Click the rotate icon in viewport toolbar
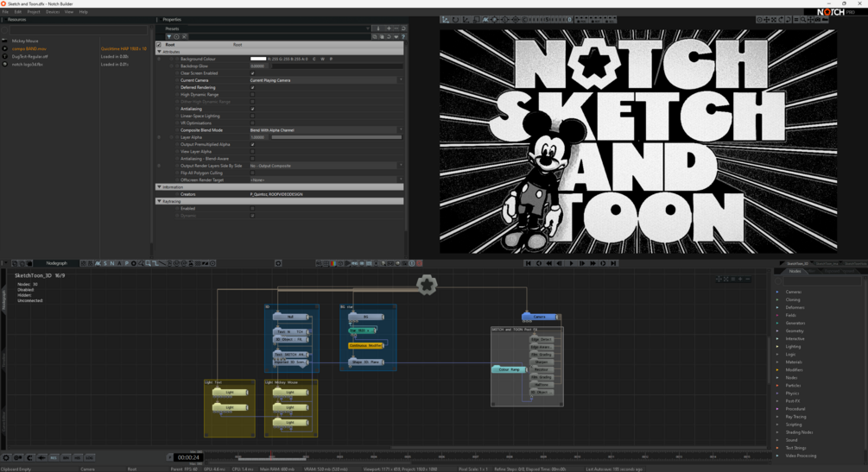This screenshot has height=472, width=868. coord(455,19)
